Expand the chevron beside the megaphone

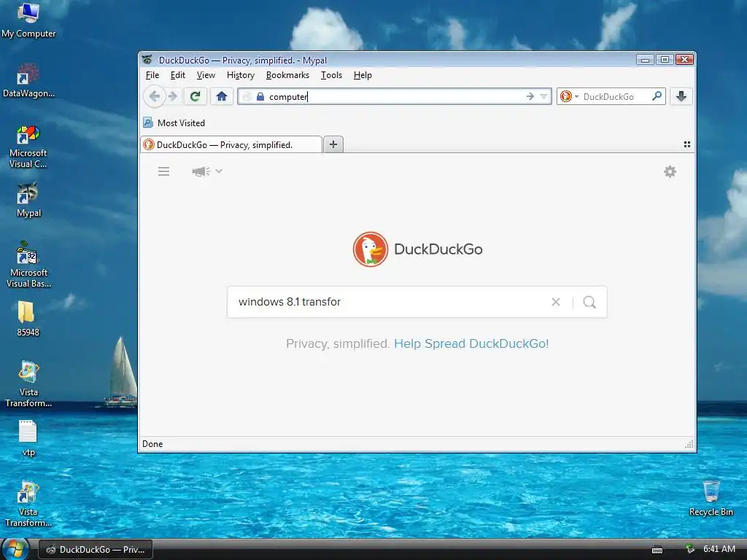pos(219,171)
